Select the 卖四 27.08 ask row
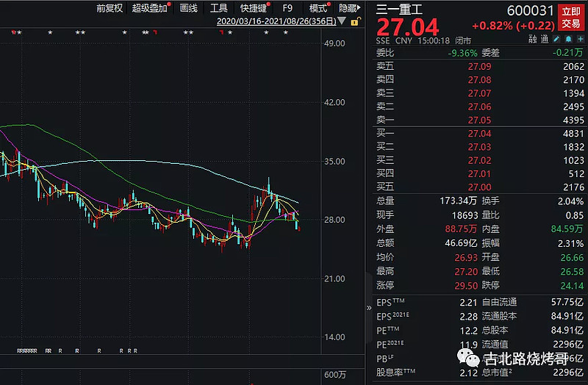Image resolution: width=588 pixels, height=385 pixels. (x=480, y=80)
